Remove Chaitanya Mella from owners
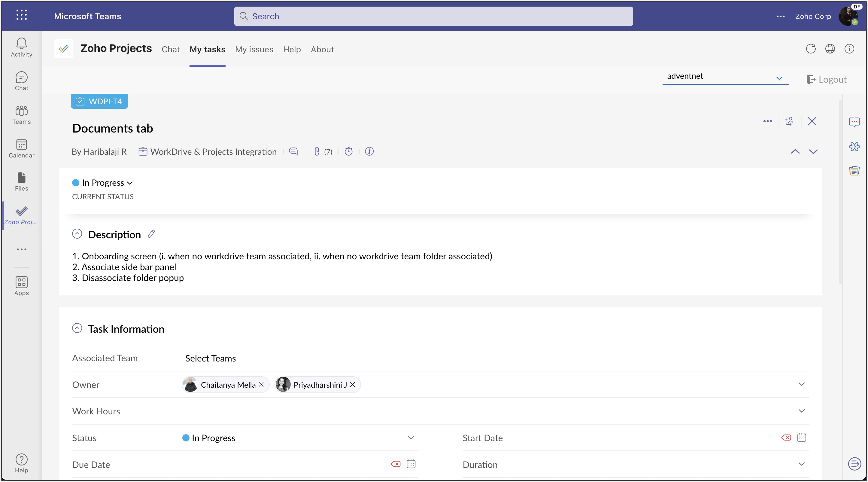The height and width of the screenshot is (482, 868). [261, 385]
